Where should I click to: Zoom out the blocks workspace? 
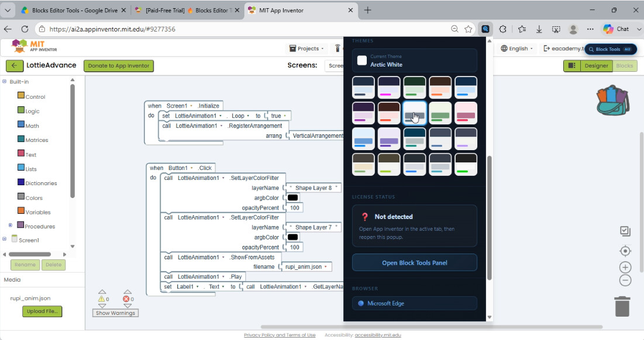click(x=625, y=280)
